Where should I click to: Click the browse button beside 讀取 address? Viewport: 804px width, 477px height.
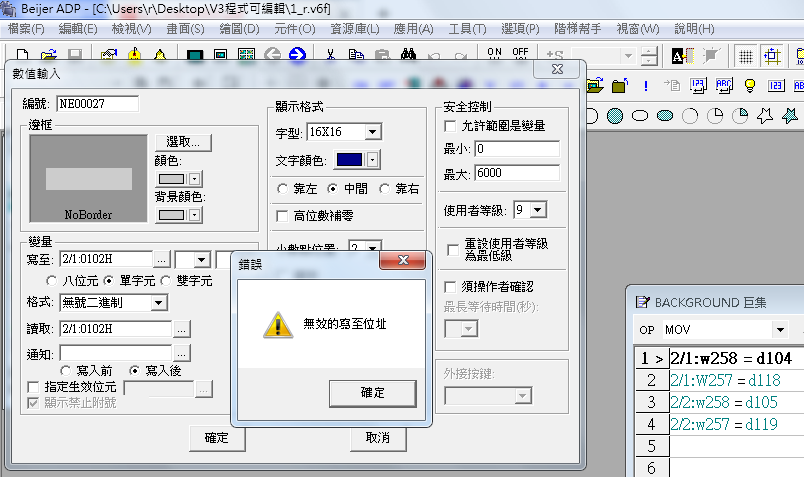point(181,328)
